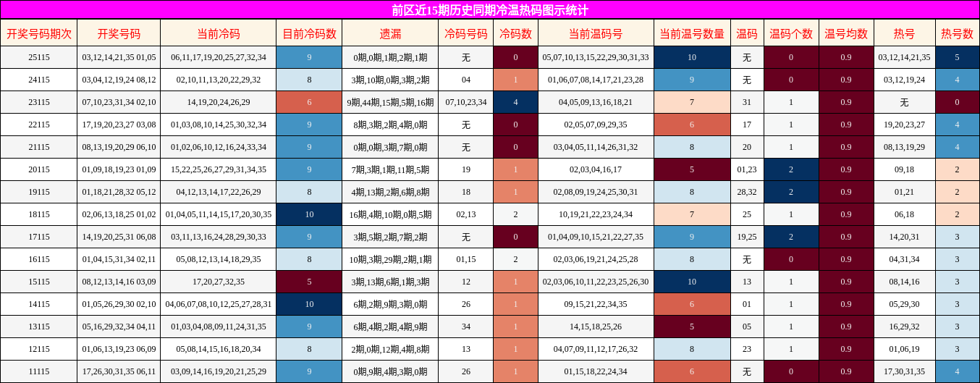Select 热号数 cell 0 in row 23115
The width and height of the screenshot is (980, 383).
[x=957, y=102]
